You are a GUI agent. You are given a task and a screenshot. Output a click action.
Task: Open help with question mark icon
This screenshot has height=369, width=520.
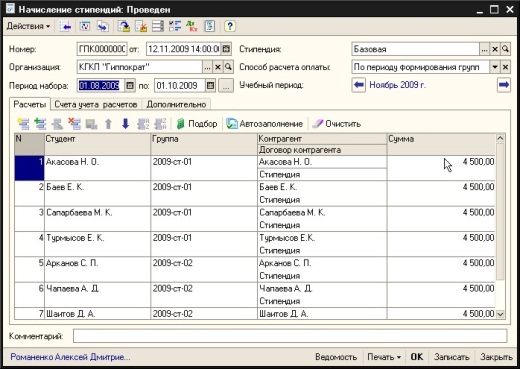coord(230,26)
